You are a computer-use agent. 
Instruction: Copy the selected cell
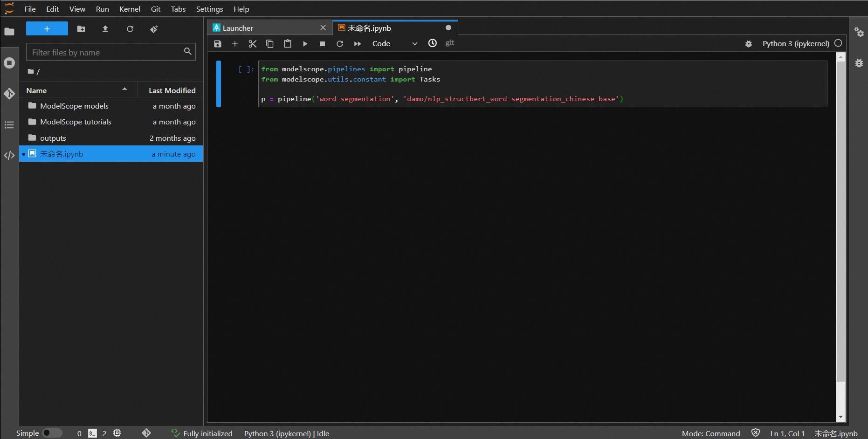(270, 43)
